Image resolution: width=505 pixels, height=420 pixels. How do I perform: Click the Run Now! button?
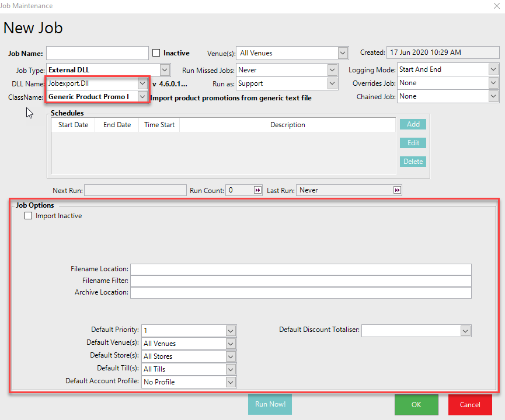(269, 404)
